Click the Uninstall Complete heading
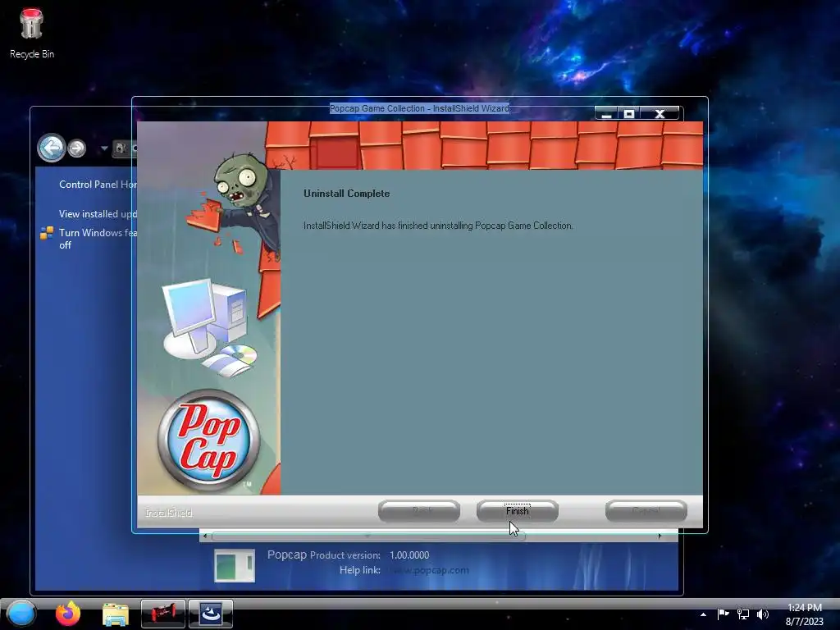Image resolution: width=840 pixels, height=630 pixels. [x=347, y=194]
